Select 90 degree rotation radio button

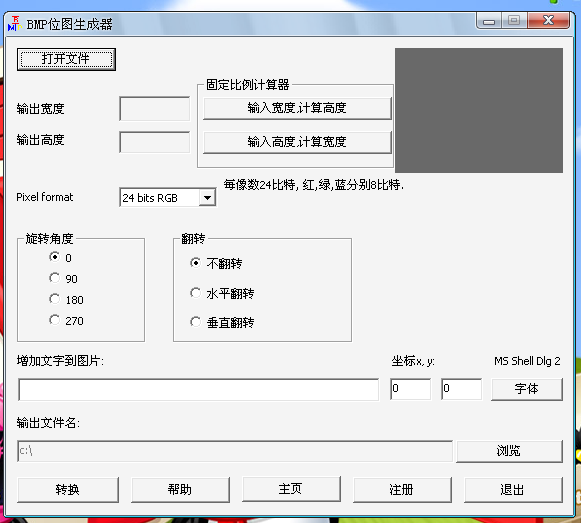[55, 278]
